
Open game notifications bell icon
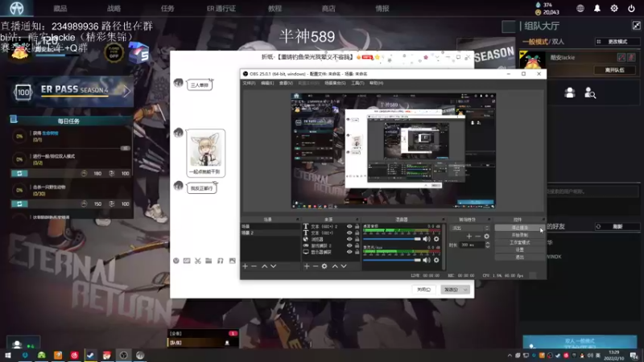pos(597,8)
